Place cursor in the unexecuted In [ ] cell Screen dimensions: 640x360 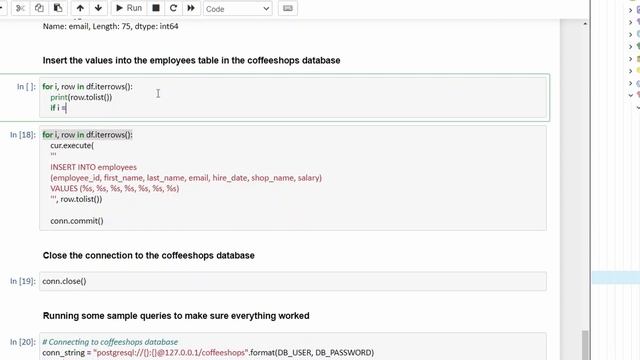293,97
